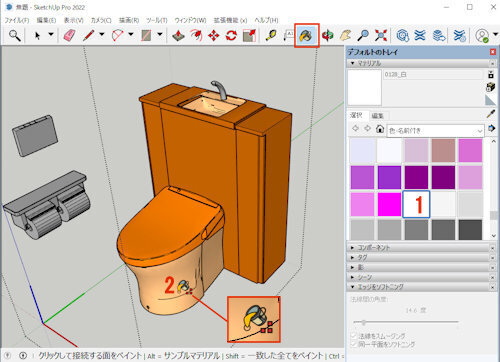Screen dimensions: 500x362
Task: Go to the materials home list
Action: point(380,129)
